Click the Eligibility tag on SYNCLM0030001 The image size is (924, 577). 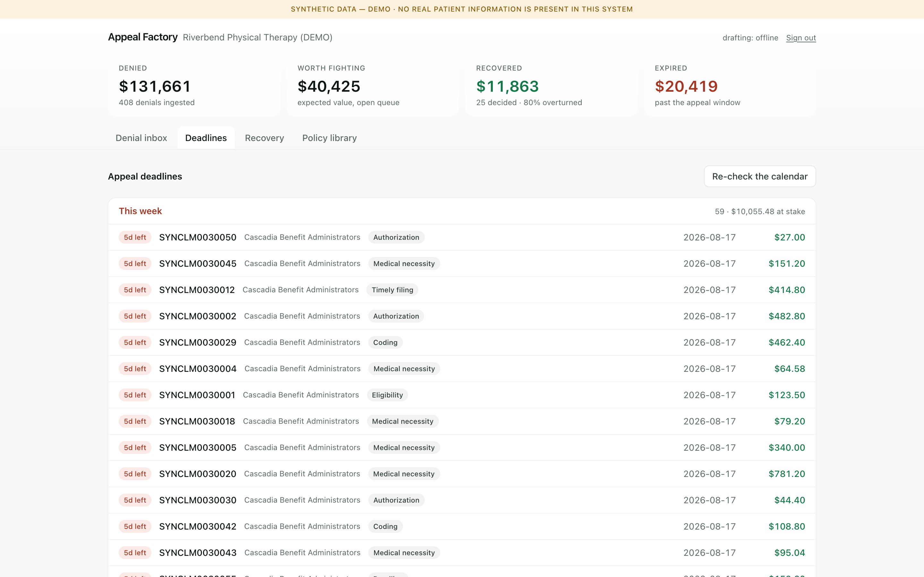pyautogui.click(x=387, y=395)
